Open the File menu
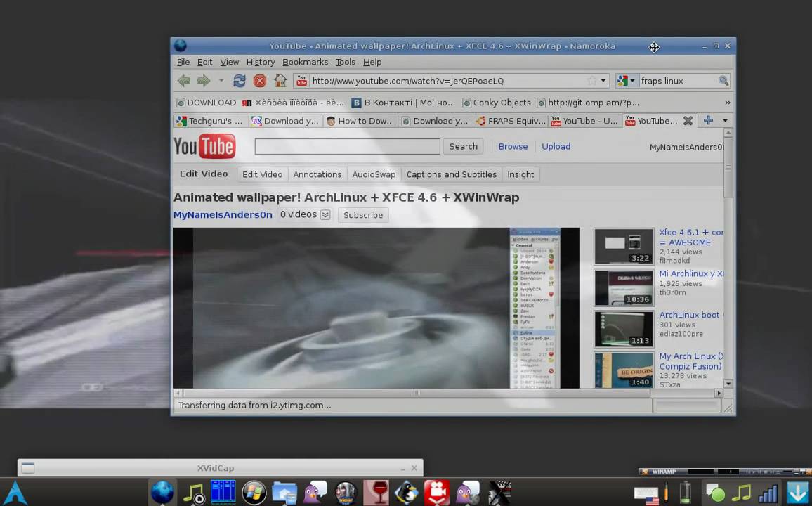 (183, 62)
